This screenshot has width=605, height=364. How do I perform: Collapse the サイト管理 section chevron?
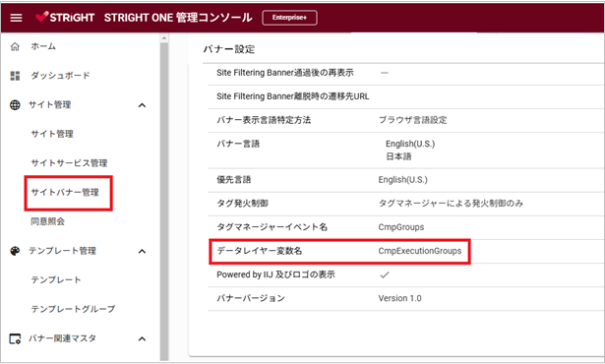pos(142,105)
